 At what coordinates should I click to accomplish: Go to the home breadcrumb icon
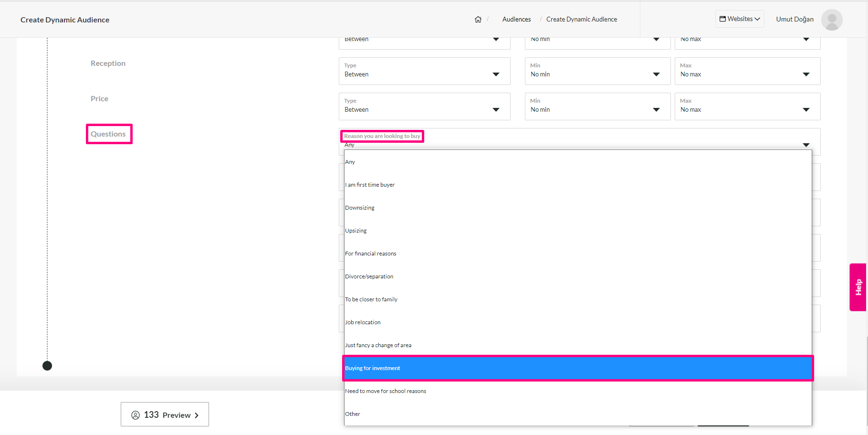(478, 20)
